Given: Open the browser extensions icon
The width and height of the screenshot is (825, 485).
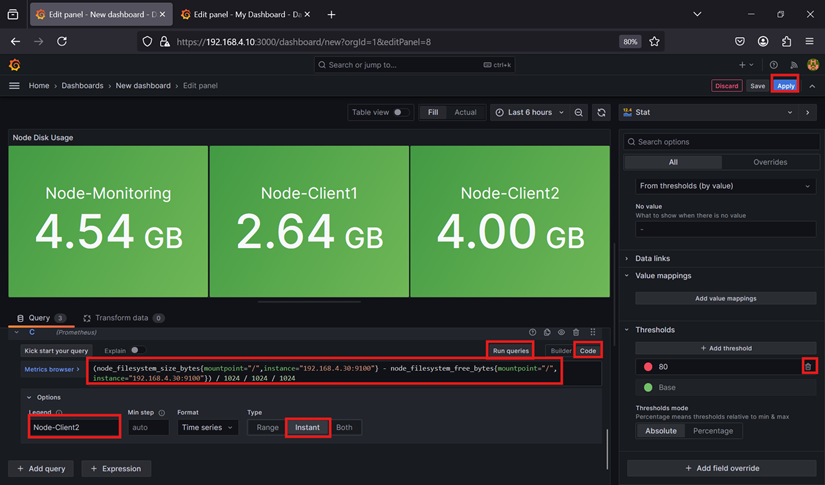Looking at the screenshot, I should (787, 42).
